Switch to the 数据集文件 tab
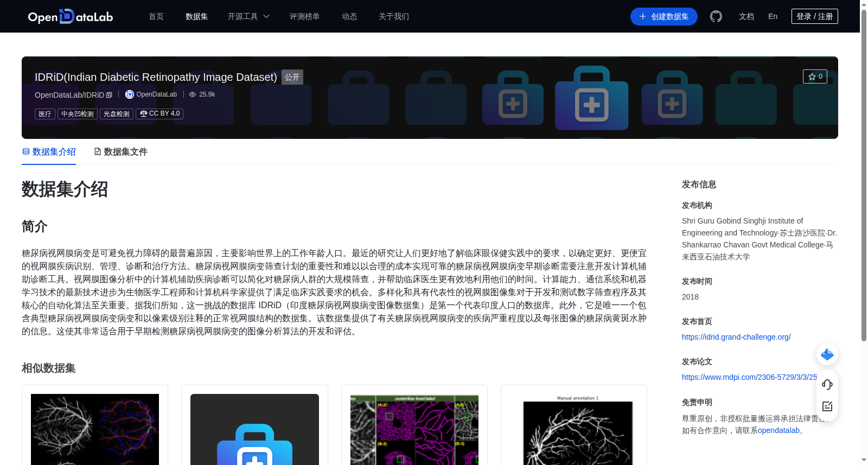 point(120,152)
